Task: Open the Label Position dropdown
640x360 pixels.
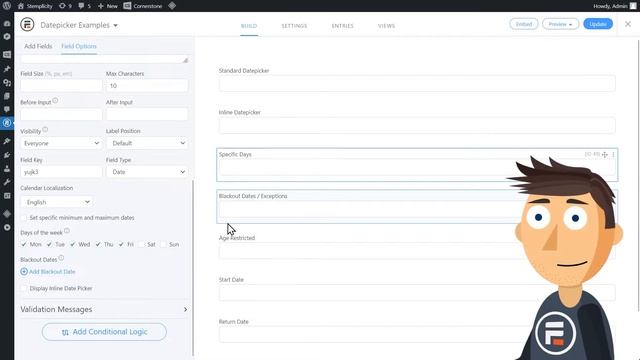Action: (147, 143)
